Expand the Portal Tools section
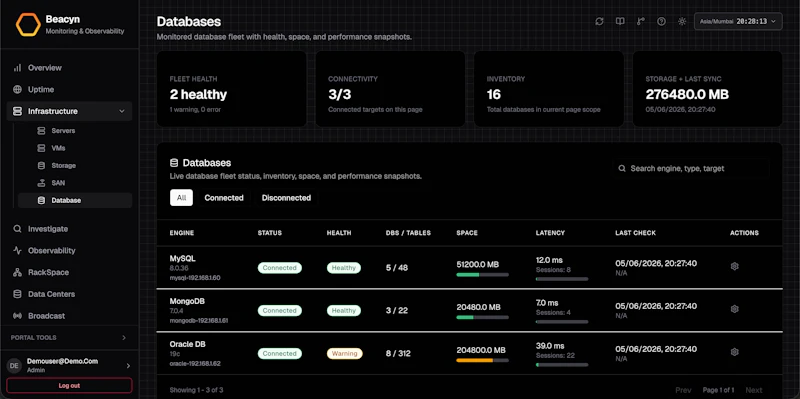The width and height of the screenshot is (800, 399). pos(69,338)
